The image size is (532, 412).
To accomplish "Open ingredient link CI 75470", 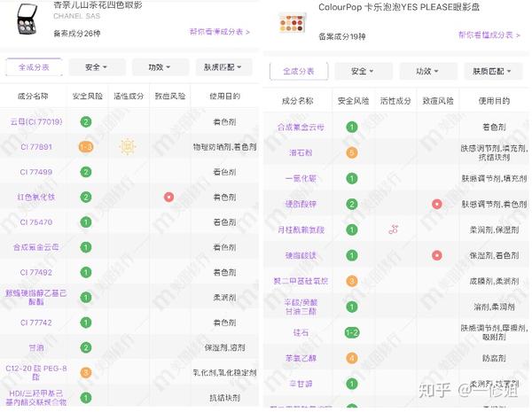I will pos(36,222).
